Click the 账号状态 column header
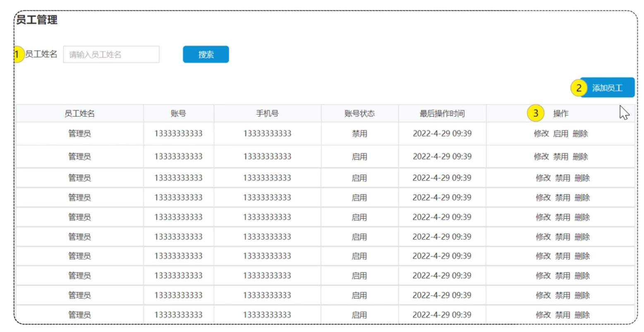 pos(359,113)
